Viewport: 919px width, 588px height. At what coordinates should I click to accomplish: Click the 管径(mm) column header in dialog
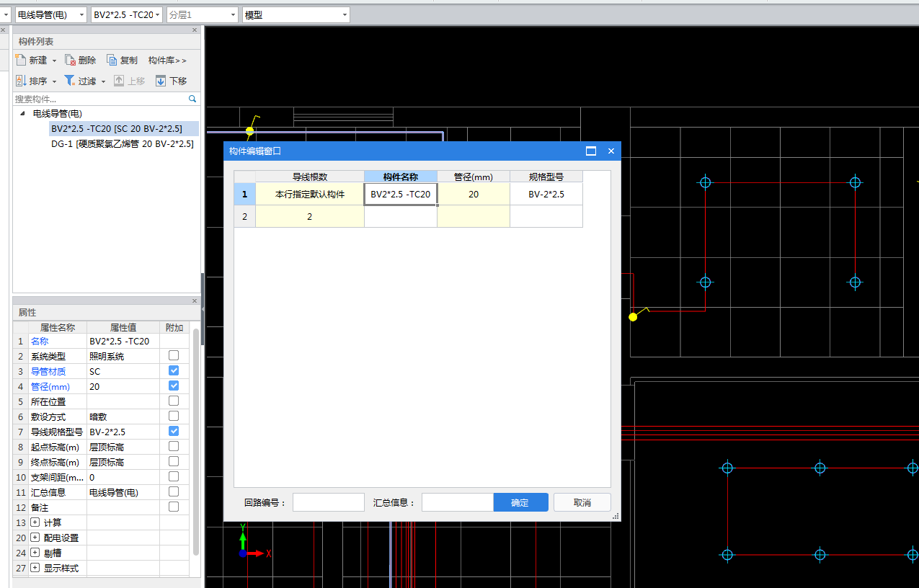click(474, 177)
